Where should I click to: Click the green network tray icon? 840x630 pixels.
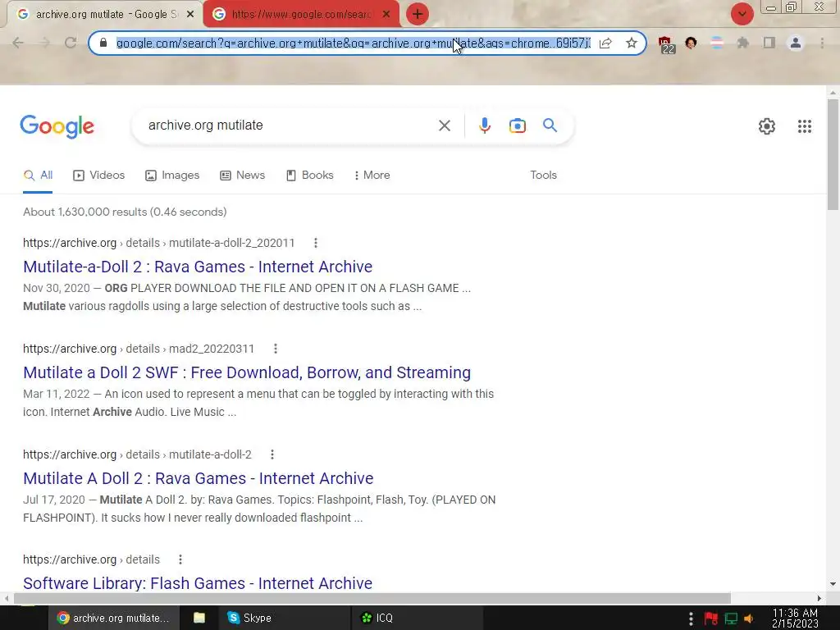pyautogui.click(x=731, y=619)
